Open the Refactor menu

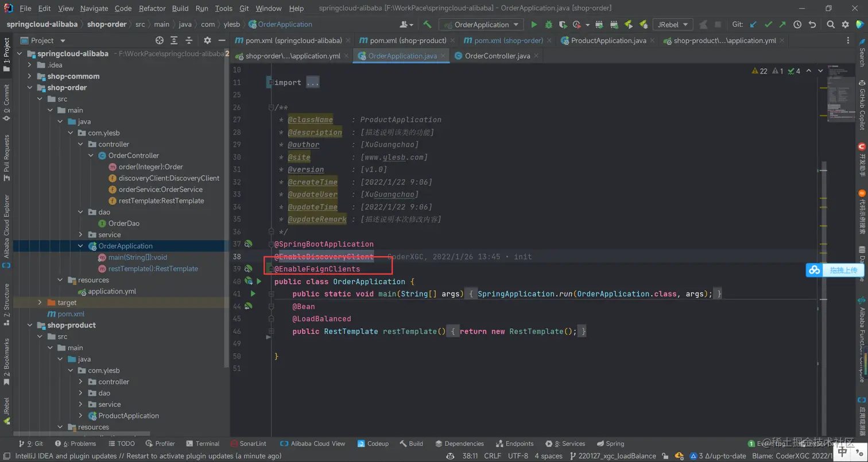pos(152,9)
